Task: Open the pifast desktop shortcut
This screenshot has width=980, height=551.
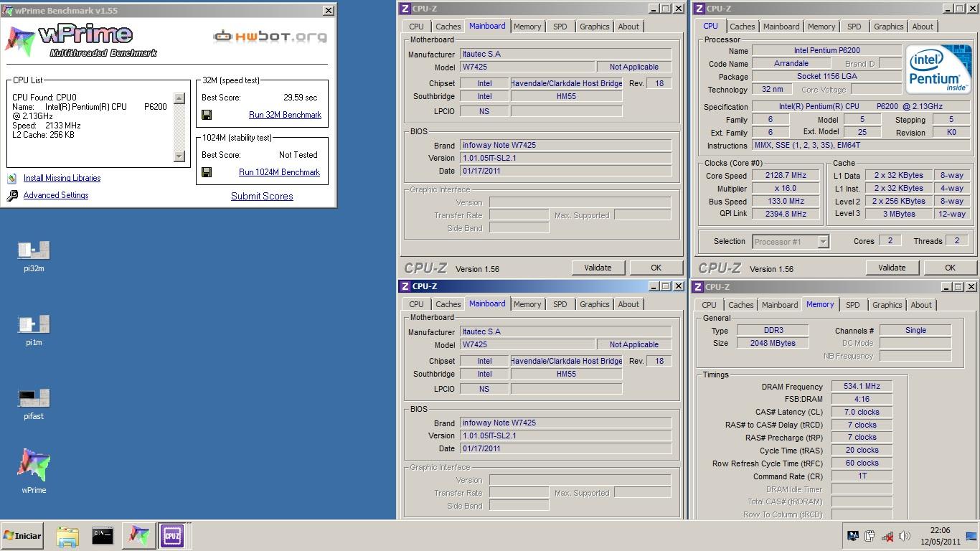Action: tap(34, 404)
